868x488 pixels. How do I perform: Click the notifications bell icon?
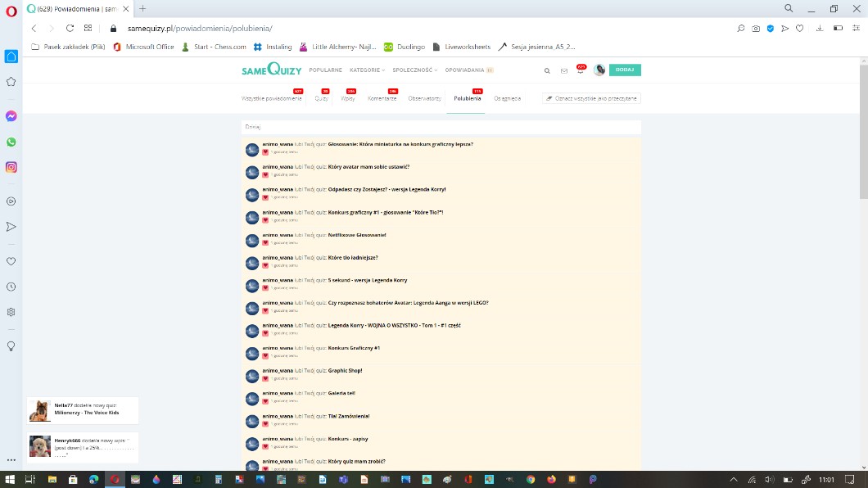tap(580, 70)
